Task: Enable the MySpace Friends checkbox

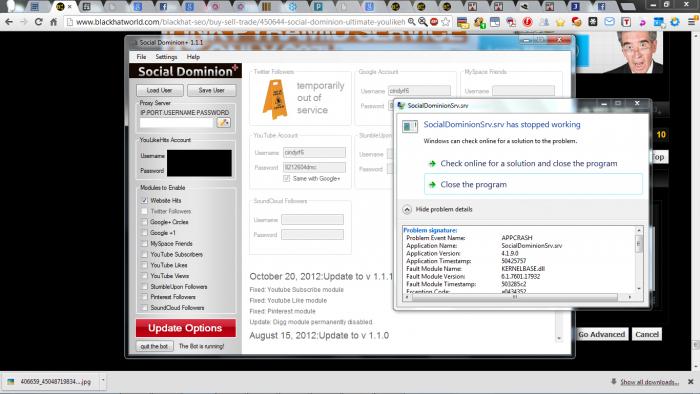Action: (144, 244)
